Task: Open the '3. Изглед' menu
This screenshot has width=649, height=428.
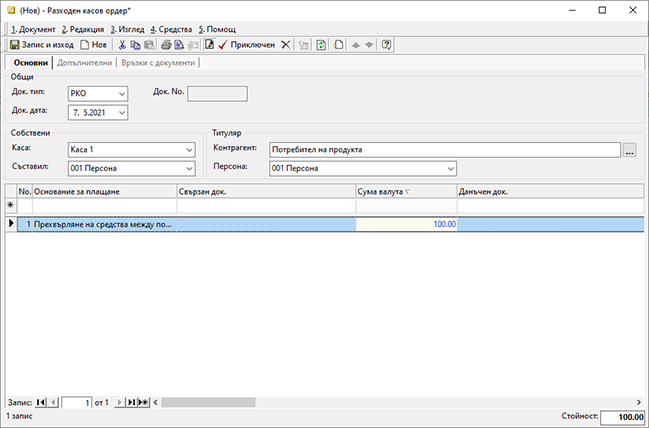Action: click(127, 29)
